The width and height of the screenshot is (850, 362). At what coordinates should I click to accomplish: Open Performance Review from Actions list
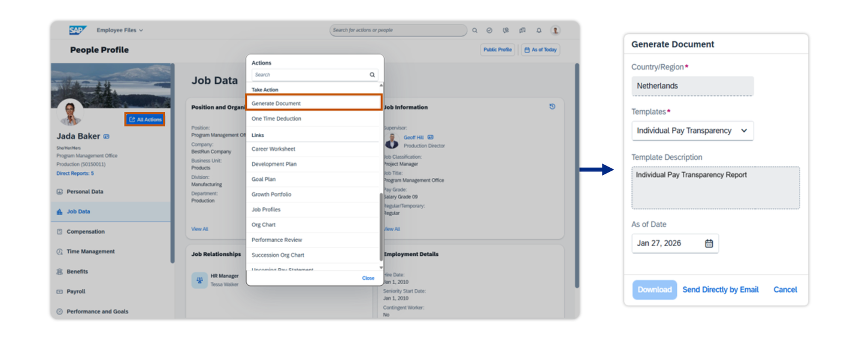314,240
